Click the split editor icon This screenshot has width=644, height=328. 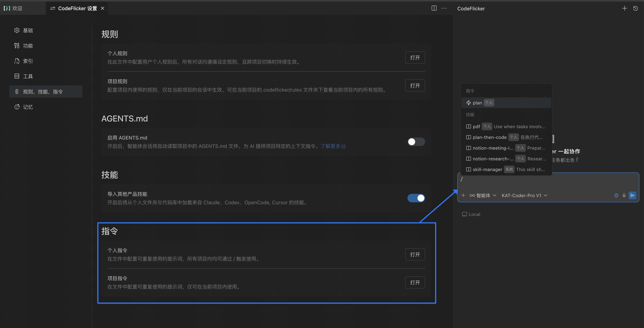(x=434, y=8)
